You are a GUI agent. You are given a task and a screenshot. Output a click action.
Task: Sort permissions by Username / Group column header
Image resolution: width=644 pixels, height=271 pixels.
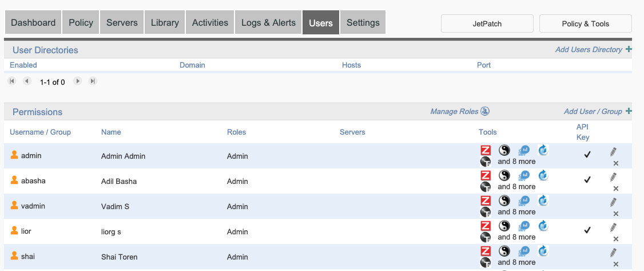coord(40,132)
